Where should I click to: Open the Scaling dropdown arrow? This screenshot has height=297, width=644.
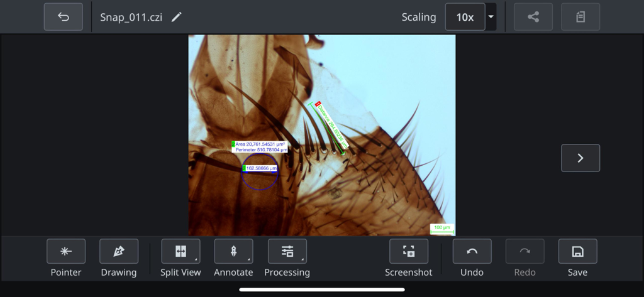491,17
